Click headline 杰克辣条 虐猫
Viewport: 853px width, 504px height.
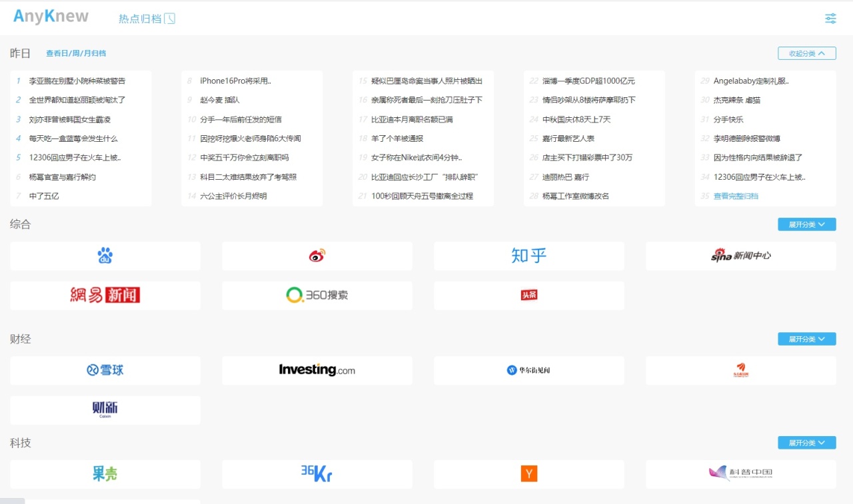click(x=737, y=100)
